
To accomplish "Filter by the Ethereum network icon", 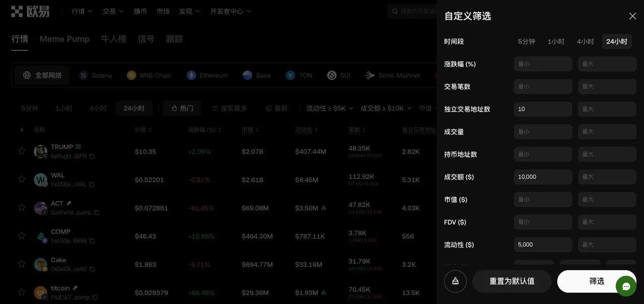I will click(191, 75).
